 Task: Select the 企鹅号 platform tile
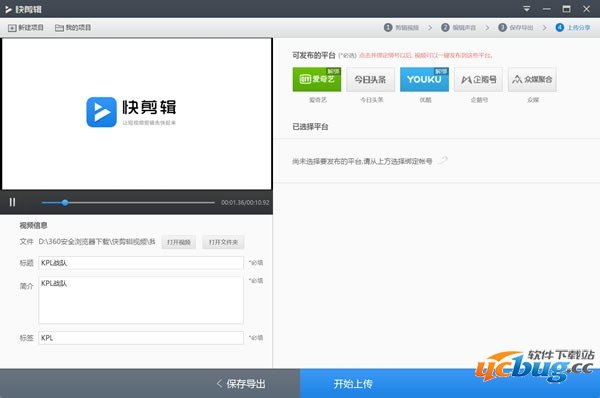[x=478, y=80]
